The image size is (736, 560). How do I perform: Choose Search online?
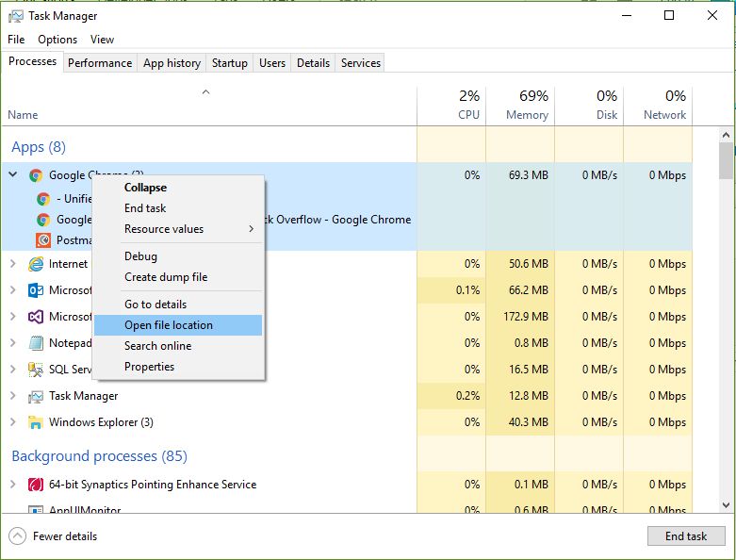[x=178, y=346]
